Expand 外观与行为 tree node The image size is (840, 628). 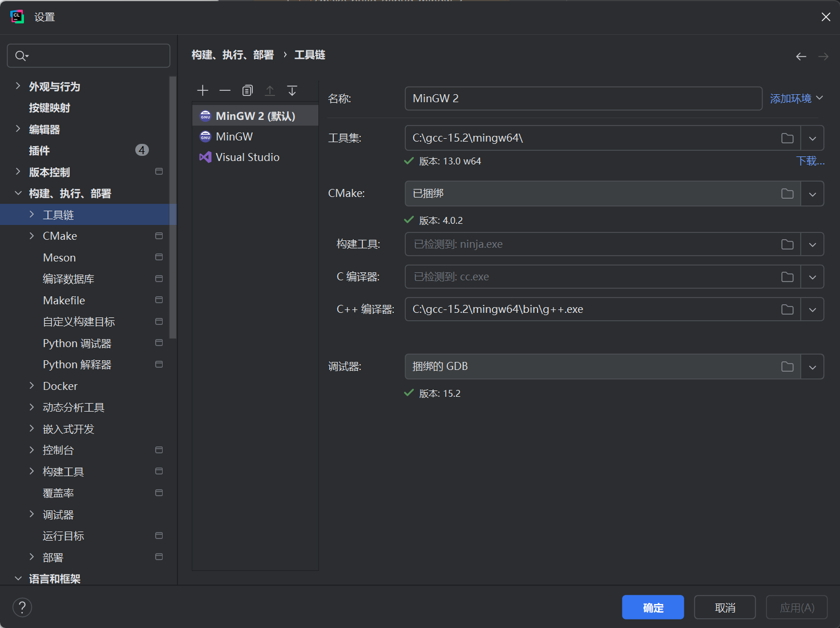[x=18, y=86]
